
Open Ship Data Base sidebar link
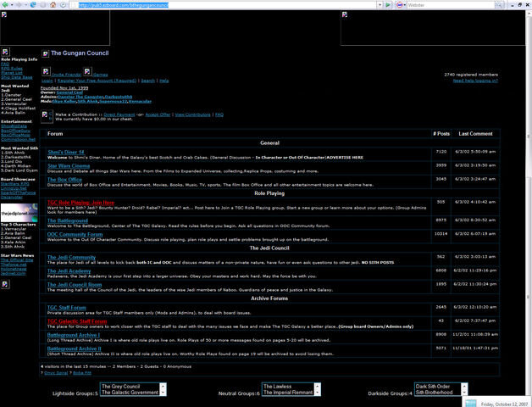tap(17, 77)
